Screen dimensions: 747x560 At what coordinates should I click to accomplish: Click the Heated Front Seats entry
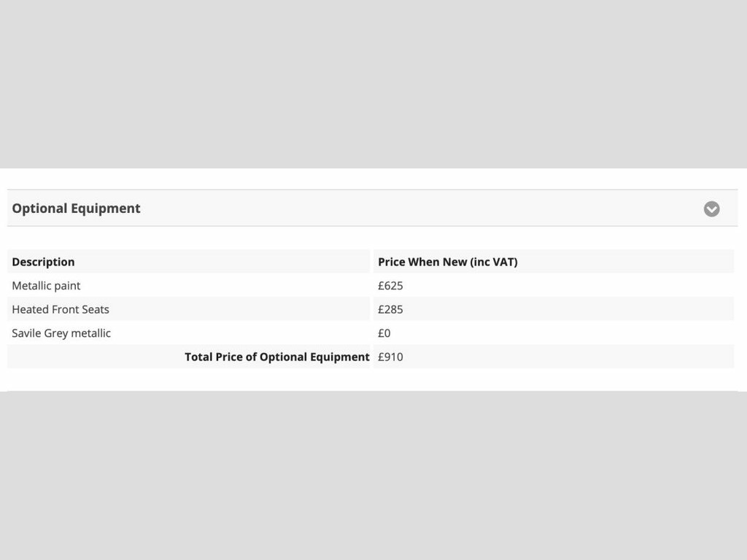(61, 309)
